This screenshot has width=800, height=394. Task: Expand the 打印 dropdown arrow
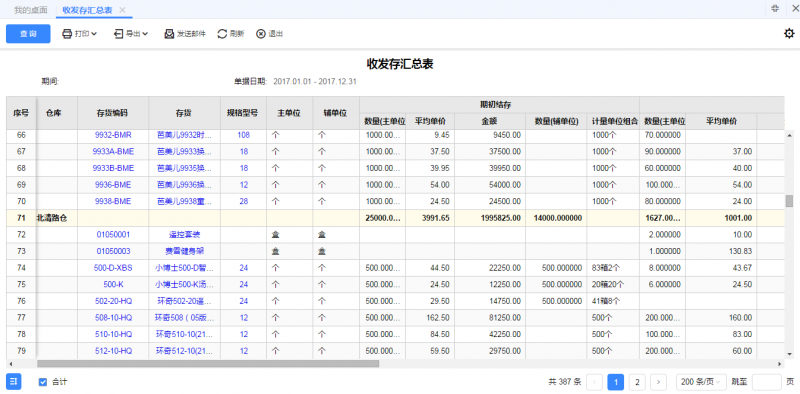coord(94,34)
